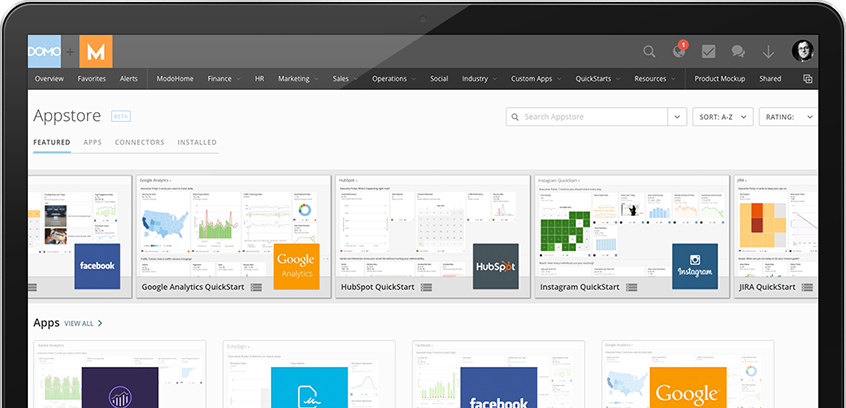
Task: Expand the Operations menu
Action: point(394,79)
